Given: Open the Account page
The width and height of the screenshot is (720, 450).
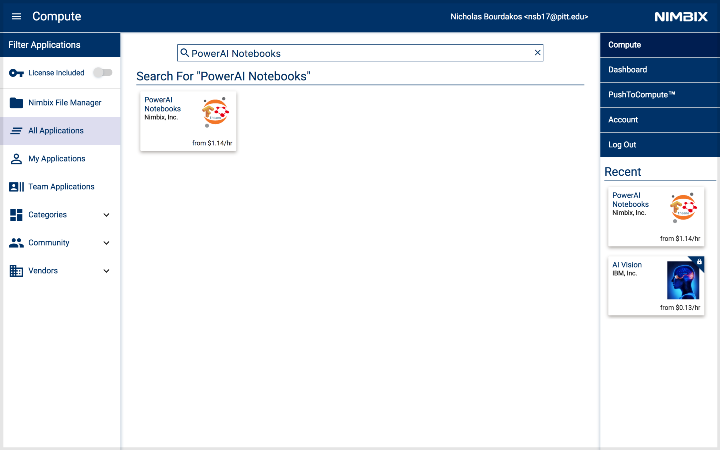Looking at the screenshot, I should point(659,120).
